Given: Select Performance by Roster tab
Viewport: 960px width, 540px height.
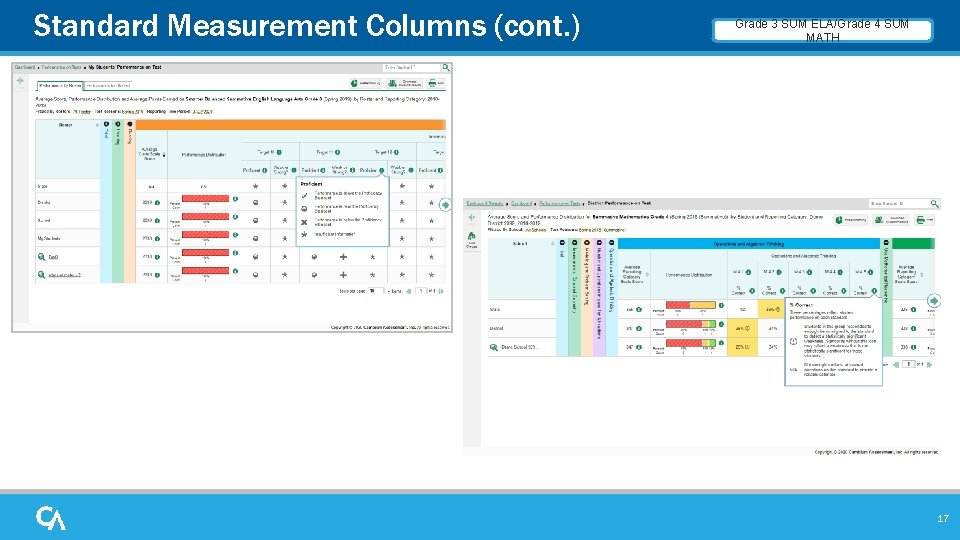Looking at the screenshot, I should [x=60, y=86].
